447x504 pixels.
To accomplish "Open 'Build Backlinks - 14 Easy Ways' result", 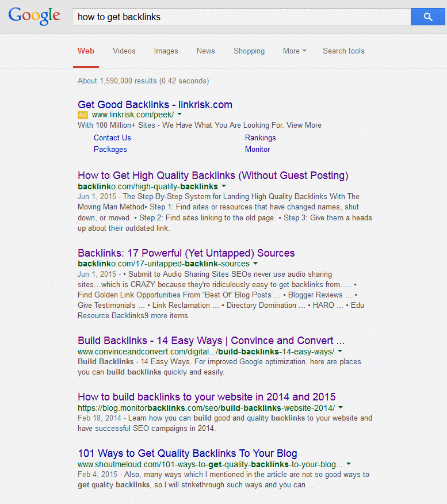I will [211, 341].
